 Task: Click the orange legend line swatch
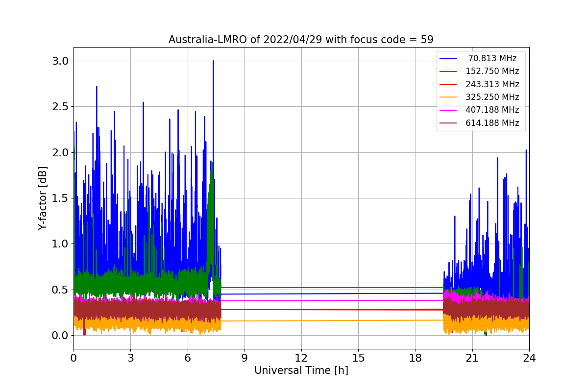448,97
